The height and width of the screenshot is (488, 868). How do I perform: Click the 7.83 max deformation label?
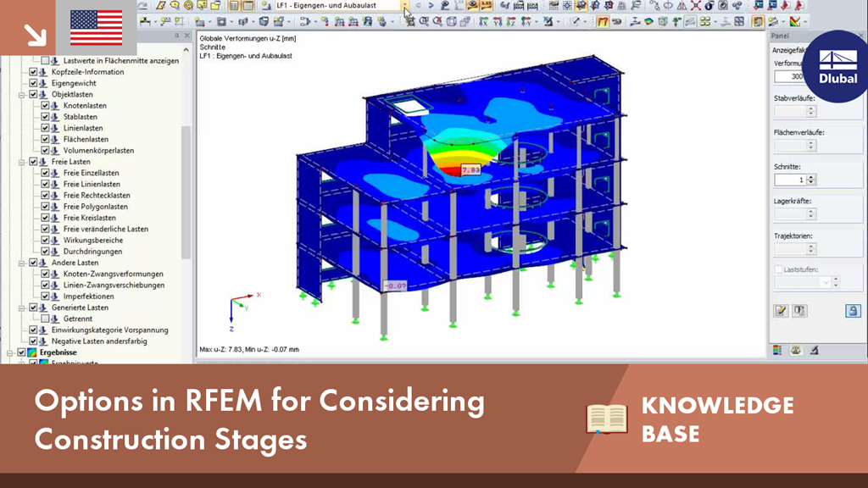(x=470, y=169)
